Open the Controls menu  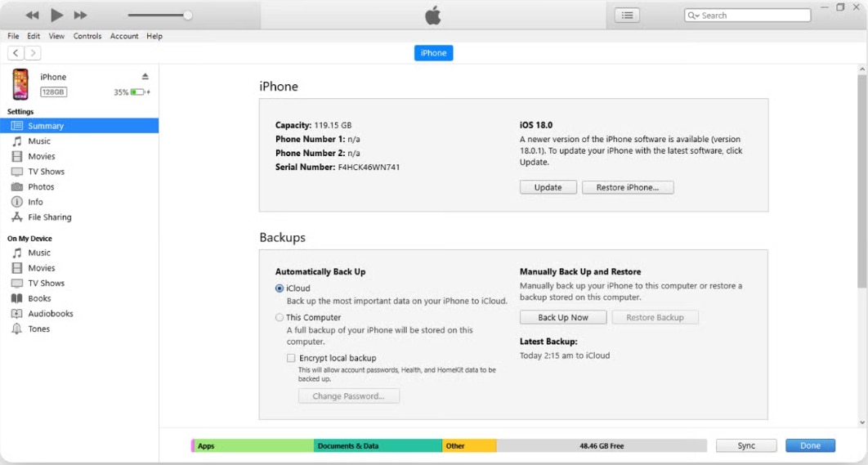point(87,36)
